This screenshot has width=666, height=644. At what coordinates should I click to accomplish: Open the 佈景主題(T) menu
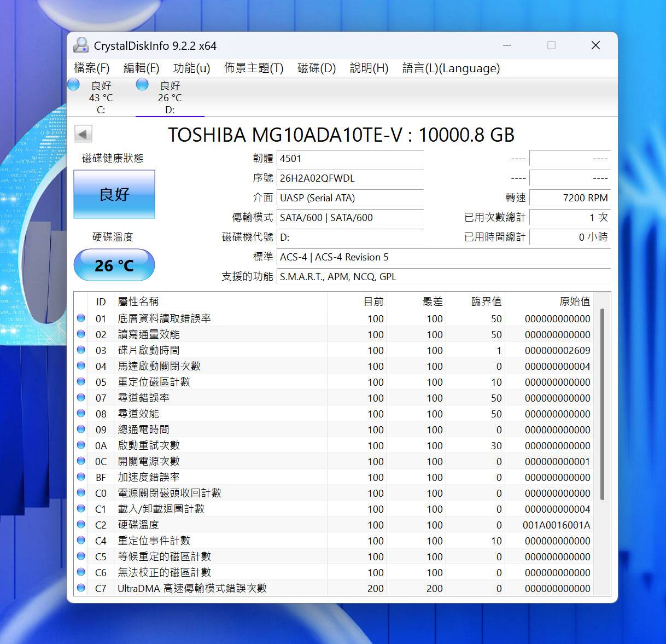pyautogui.click(x=254, y=68)
